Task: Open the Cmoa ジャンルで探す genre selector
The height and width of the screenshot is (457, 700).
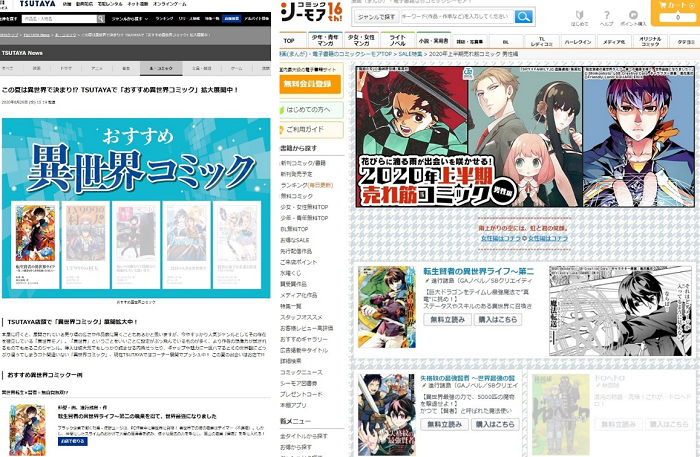Action: click(376, 17)
